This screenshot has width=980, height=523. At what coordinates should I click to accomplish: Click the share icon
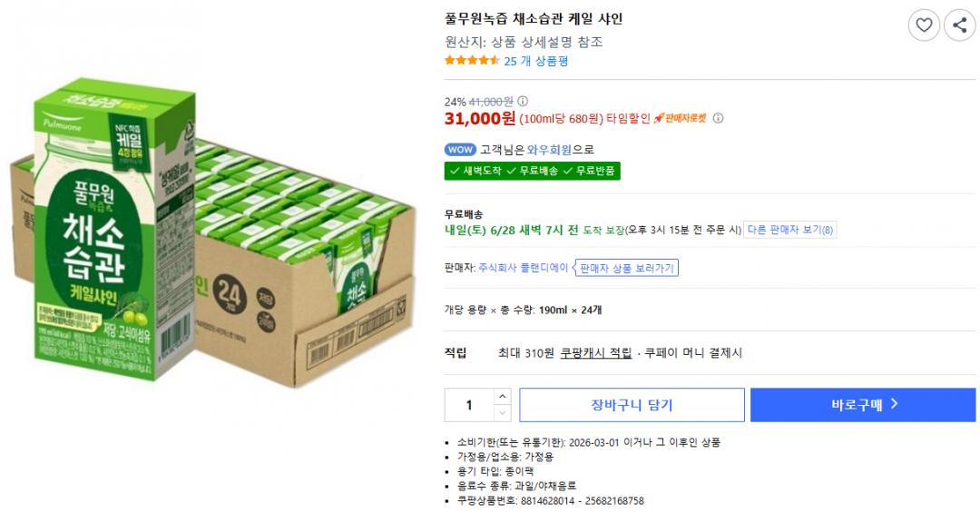click(x=960, y=25)
